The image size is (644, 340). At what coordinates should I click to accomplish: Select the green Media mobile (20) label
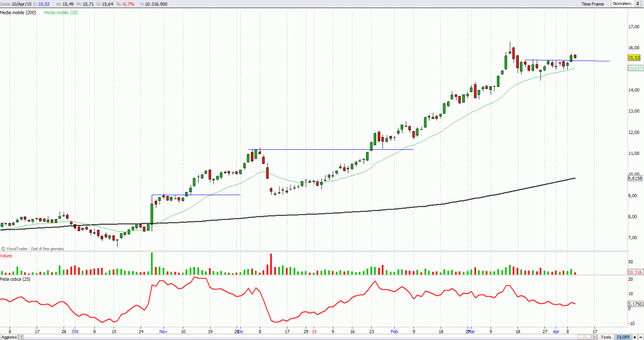click(62, 13)
